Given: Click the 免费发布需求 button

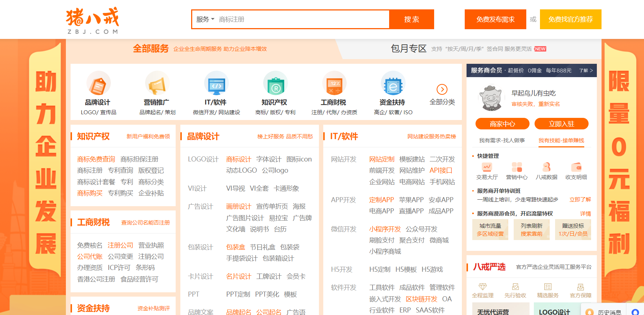Looking at the screenshot, I should coord(495,19).
